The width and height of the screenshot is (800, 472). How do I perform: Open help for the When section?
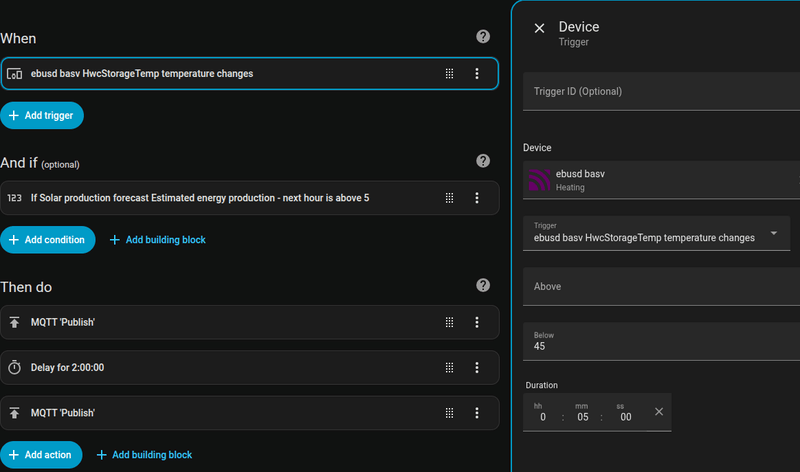[x=483, y=37]
